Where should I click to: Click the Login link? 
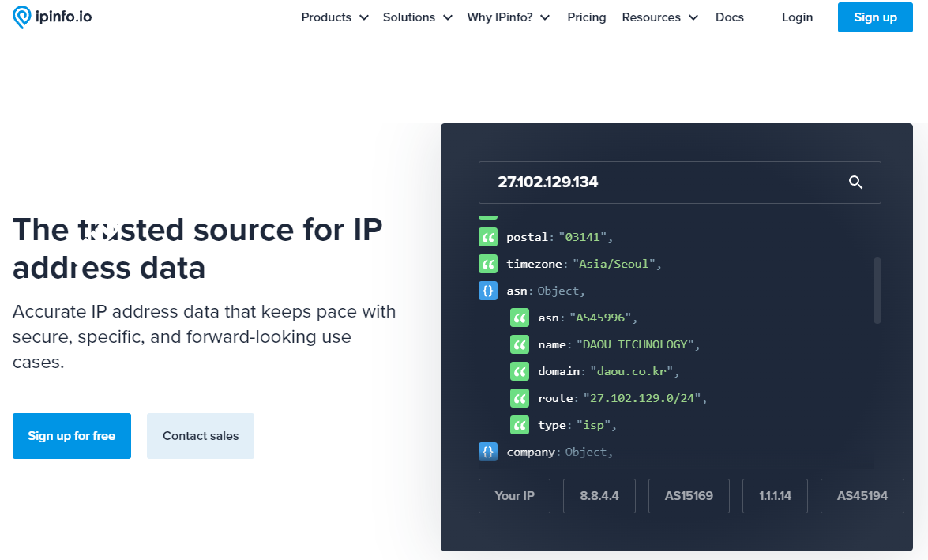click(797, 17)
